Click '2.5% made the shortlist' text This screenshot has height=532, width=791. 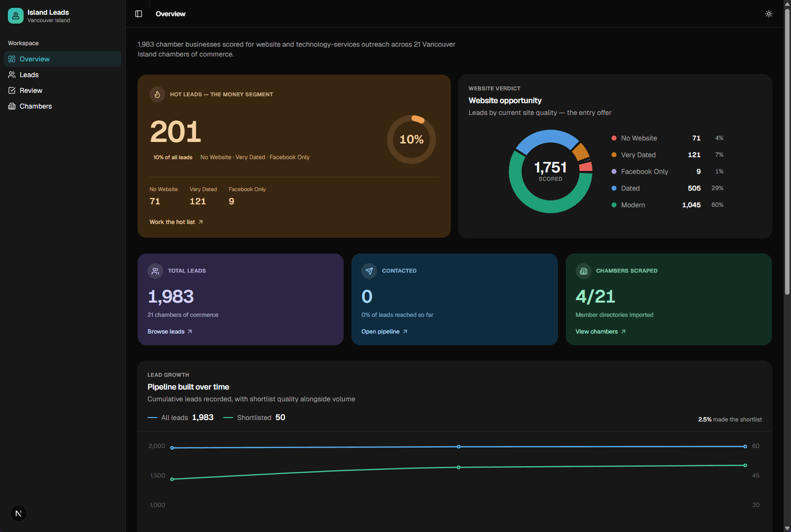(x=730, y=420)
